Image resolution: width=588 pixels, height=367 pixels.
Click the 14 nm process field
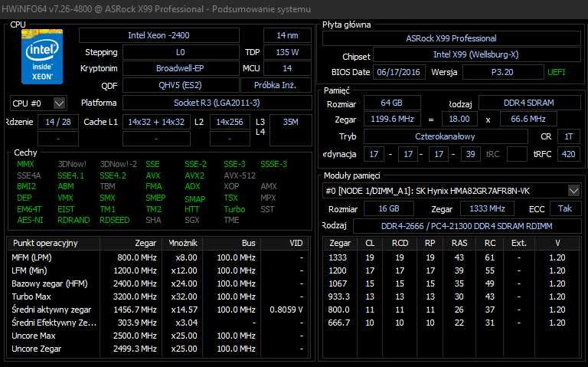(287, 35)
